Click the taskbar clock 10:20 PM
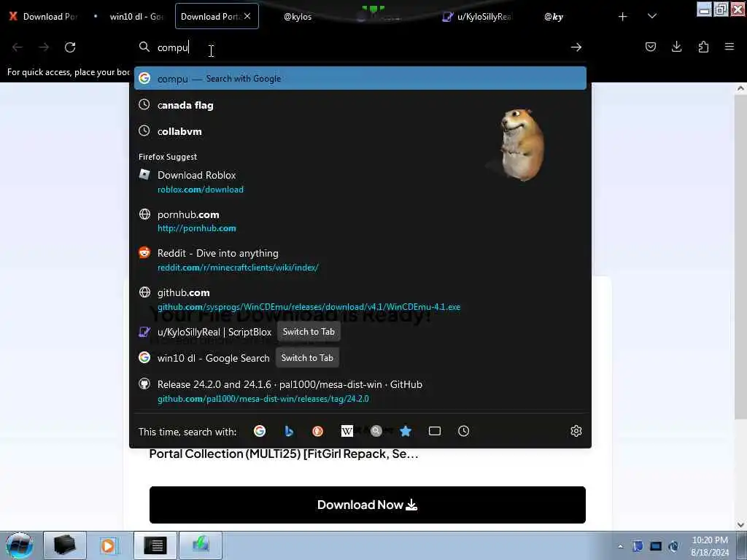This screenshot has width=747, height=560. coord(710,546)
